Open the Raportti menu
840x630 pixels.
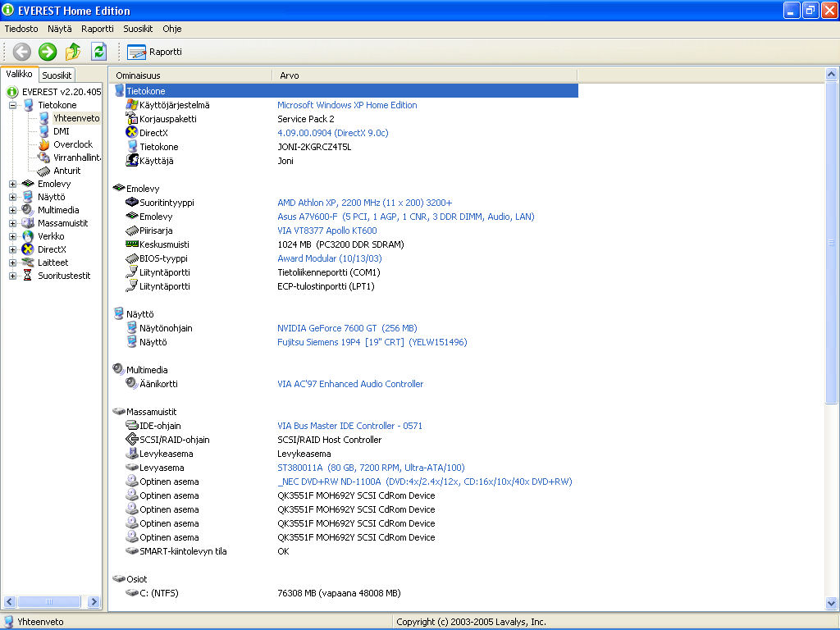click(98, 29)
